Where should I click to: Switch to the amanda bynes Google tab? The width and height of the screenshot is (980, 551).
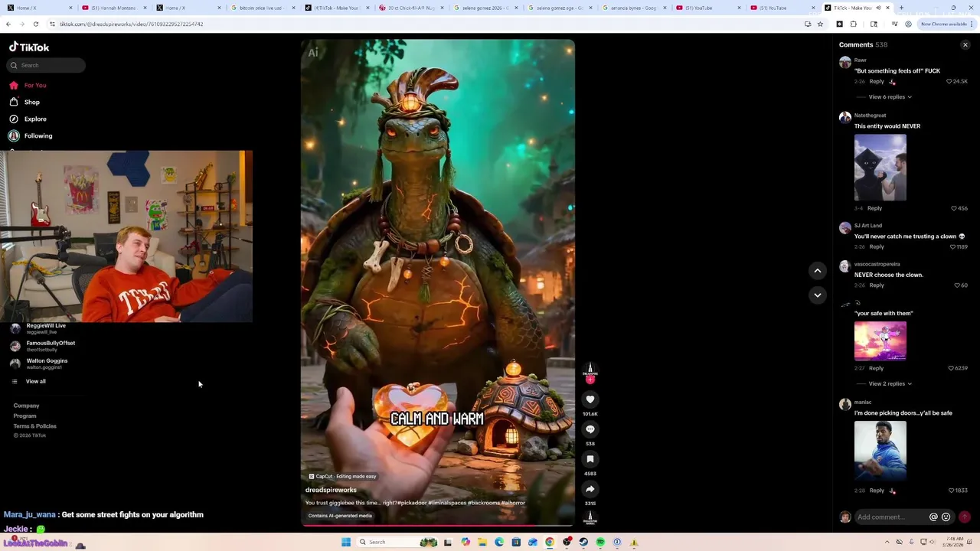point(633,8)
